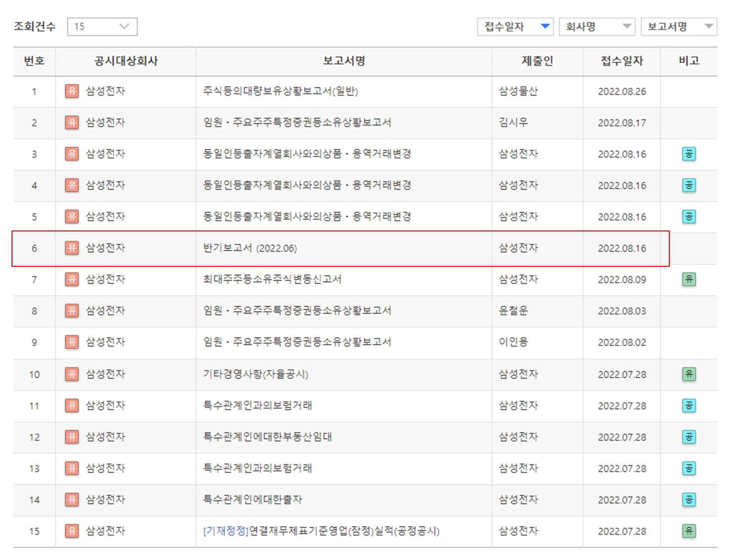Open the 조회건수 dropdown showing 15
The height and width of the screenshot is (560, 735).
pos(102,26)
